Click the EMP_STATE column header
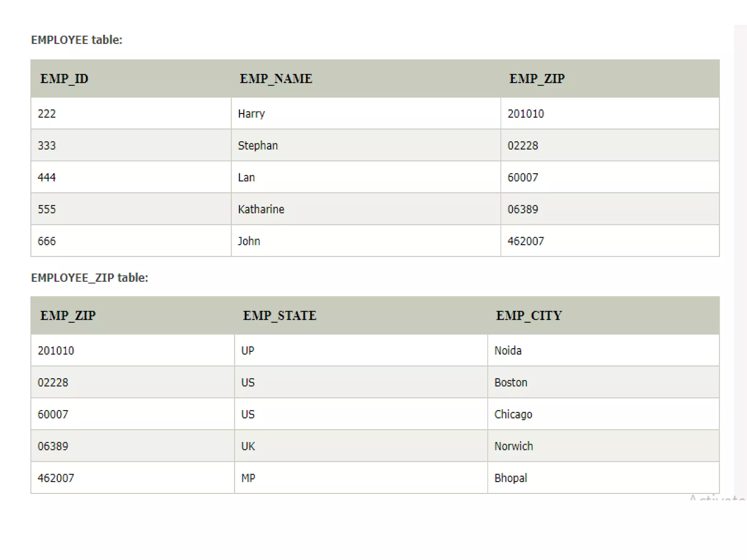 pyautogui.click(x=279, y=316)
